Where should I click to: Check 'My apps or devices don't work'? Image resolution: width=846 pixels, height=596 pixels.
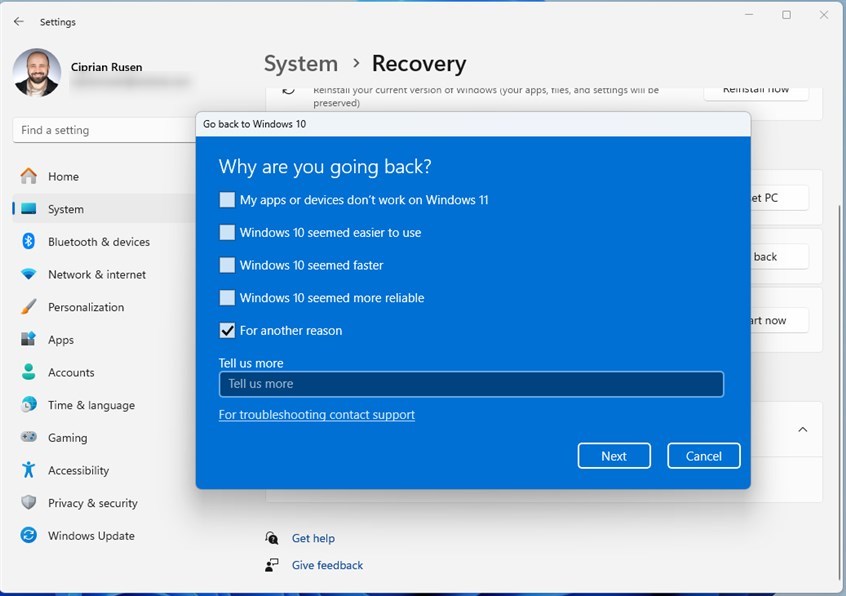coord(227,200)
